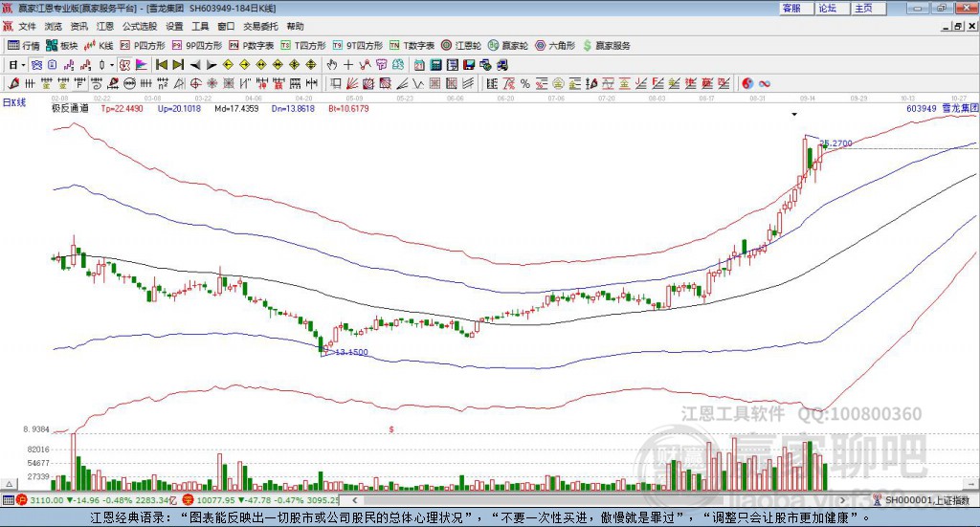Screen dimensions: 980x527
Task: Jump to last bar green arrow
Action: click(x=178, y=64)
